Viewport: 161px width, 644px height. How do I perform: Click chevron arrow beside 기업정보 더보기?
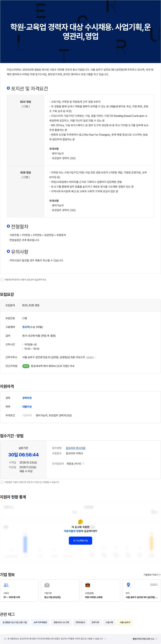click(x=160, y=575)
